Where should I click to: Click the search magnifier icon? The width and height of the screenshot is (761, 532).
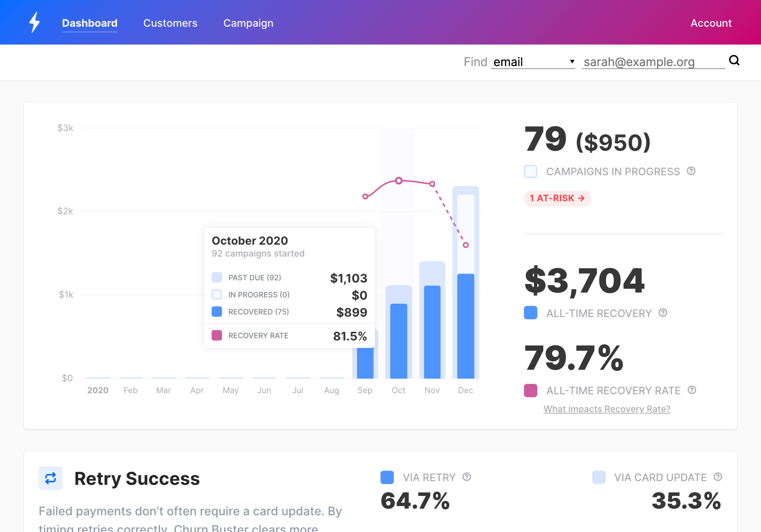[x=734, y=60]
